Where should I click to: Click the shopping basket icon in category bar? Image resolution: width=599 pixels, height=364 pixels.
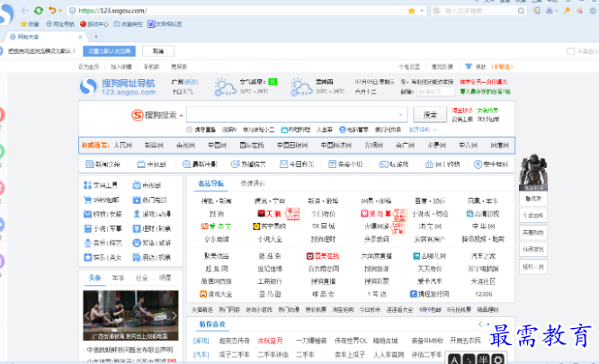[x=429, y=164]
